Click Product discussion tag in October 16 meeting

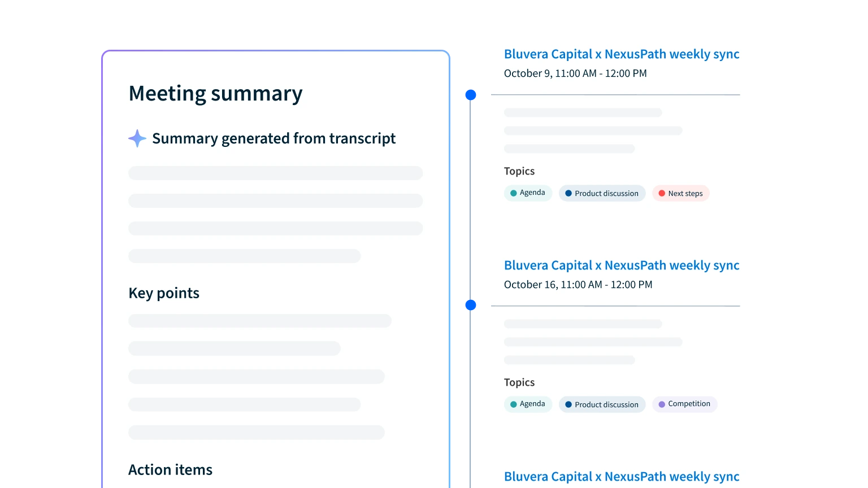pos(602,404)
